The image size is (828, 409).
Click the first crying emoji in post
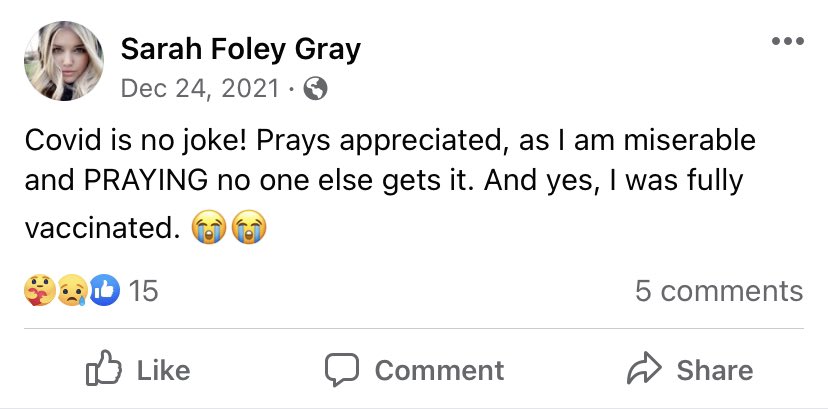pyautogui.click(x=209, y=229)
